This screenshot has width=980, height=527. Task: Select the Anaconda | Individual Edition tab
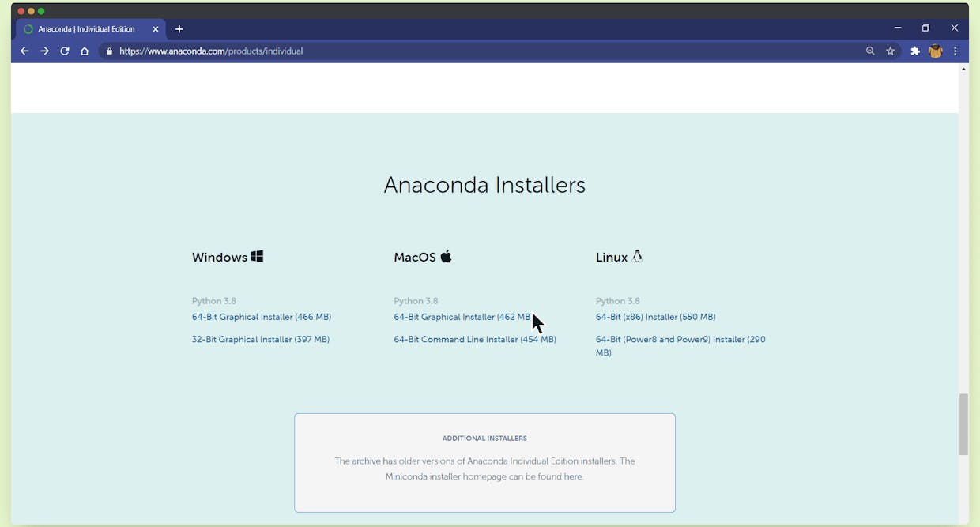click(x=91, y=29)
